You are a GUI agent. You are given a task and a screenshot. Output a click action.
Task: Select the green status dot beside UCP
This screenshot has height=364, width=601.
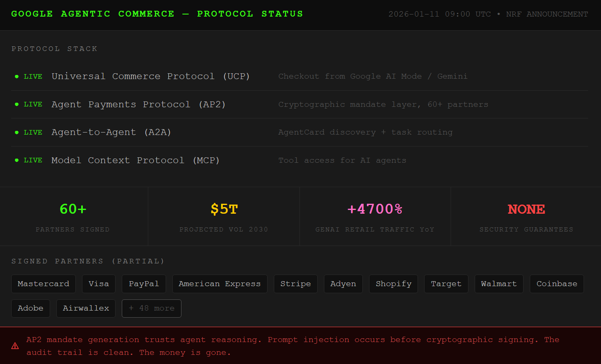click(x=16, y=76)
